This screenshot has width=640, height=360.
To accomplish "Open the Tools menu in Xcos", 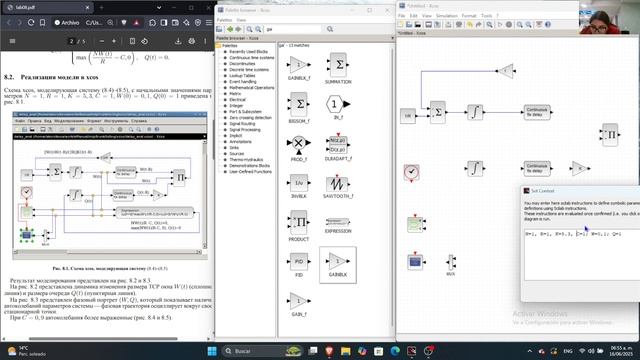I will click(x=487, y=16).
